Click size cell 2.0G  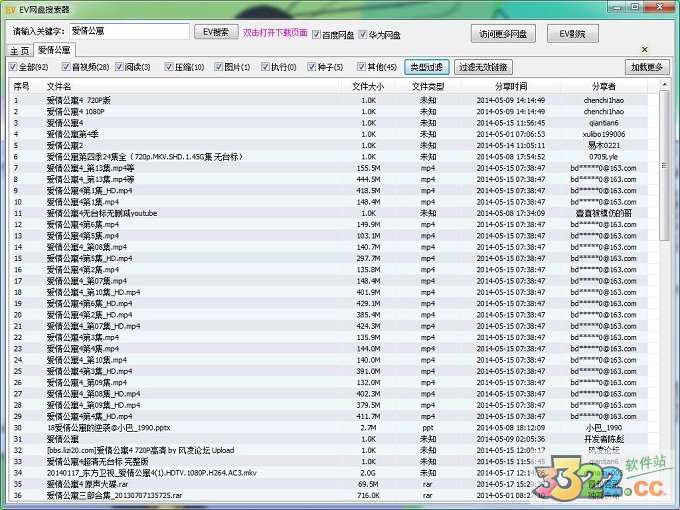tap(369, 472)
